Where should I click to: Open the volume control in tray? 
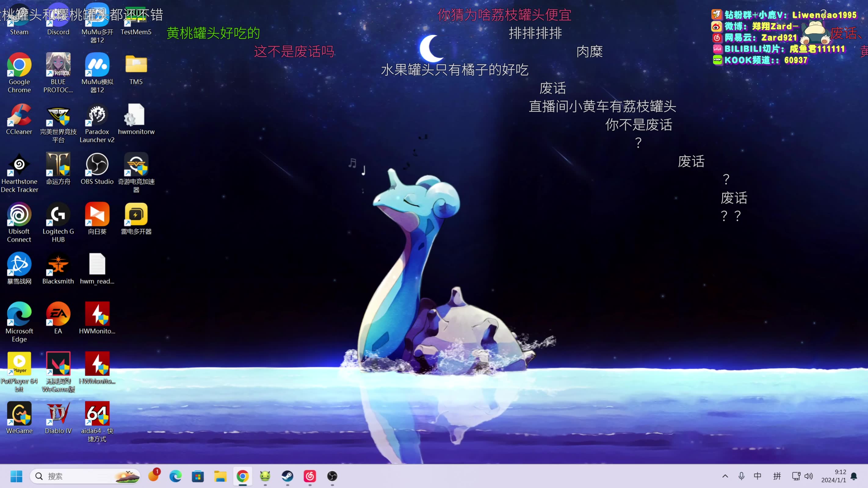coord(809,476)
